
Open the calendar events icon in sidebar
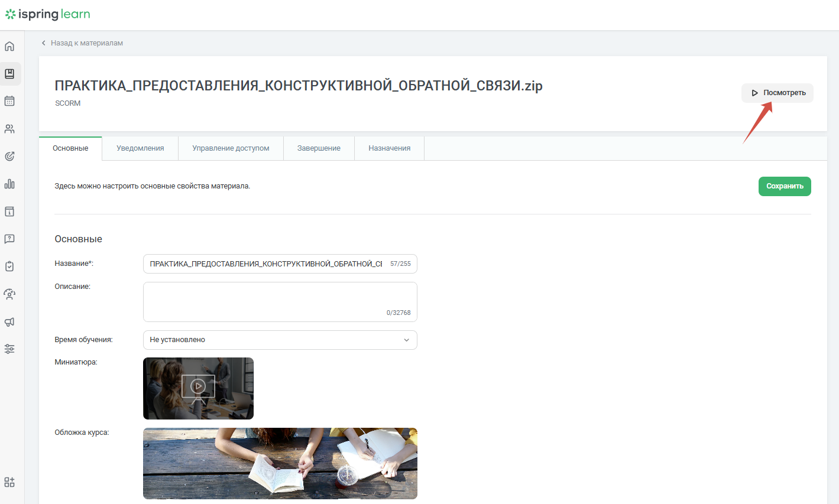(x=9, y=101)
